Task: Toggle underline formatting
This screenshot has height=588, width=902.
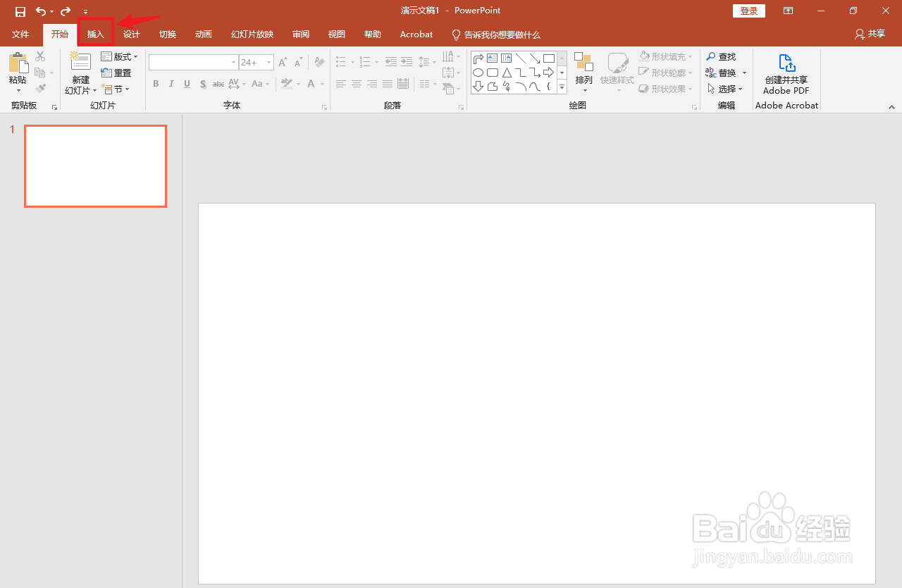Action: point(187,84)
